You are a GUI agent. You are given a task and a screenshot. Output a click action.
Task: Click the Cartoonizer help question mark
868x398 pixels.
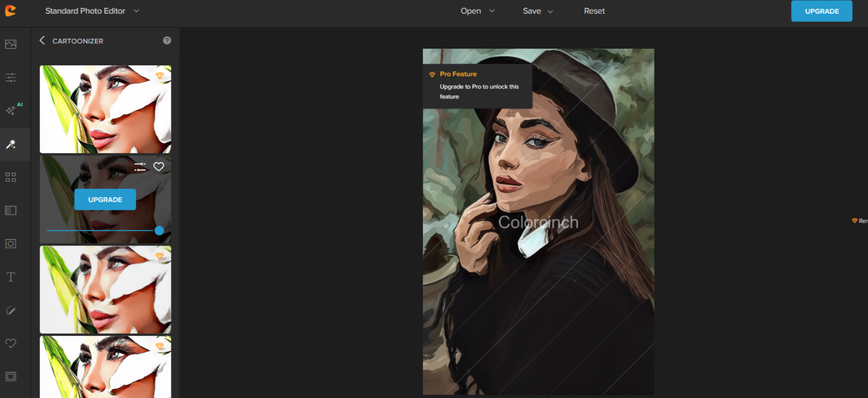click(x=167, y=40)
